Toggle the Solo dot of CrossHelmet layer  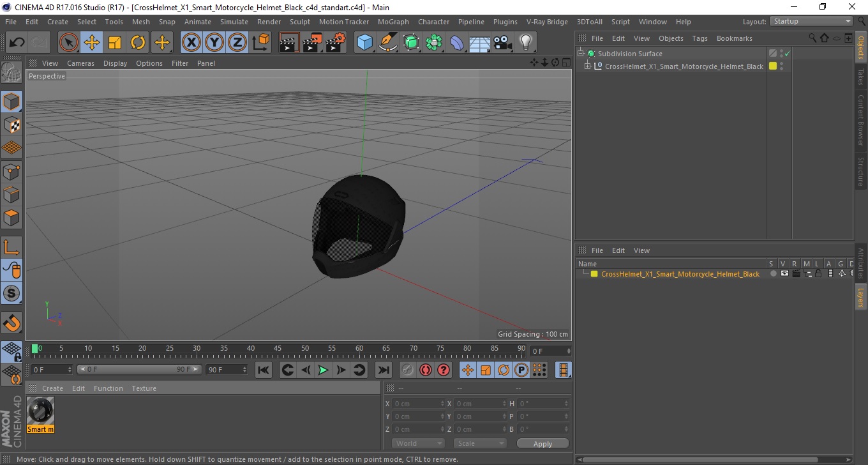773,273
